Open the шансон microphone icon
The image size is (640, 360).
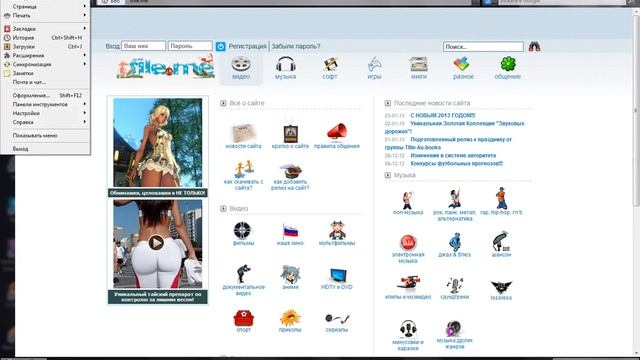point(501,241)
